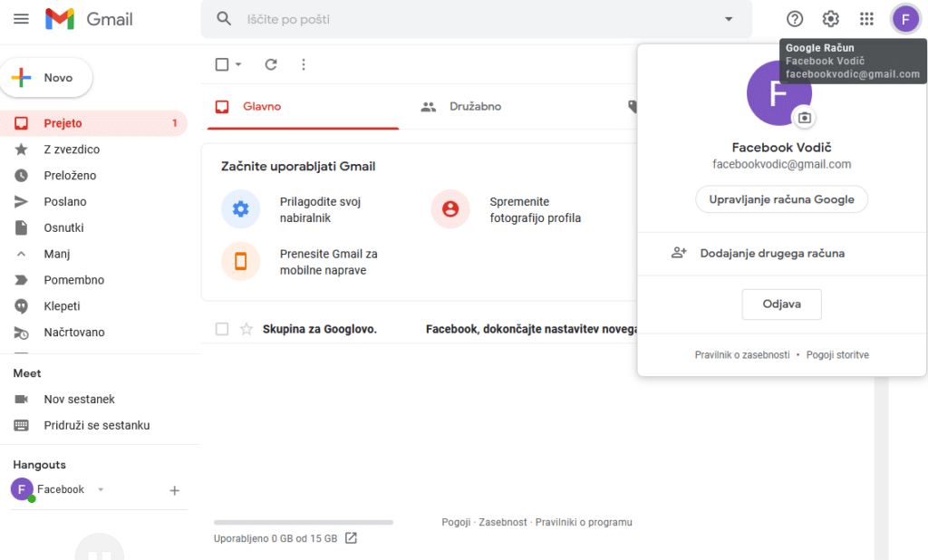Click the plus icon in Hangouts
The image size is (928, 560).
tap(175, 490)
